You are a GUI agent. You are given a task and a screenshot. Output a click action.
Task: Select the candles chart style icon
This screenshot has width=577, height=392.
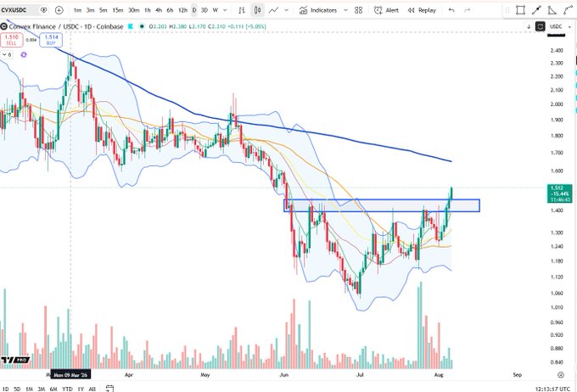pyautogui.click(x=258, y=10)
